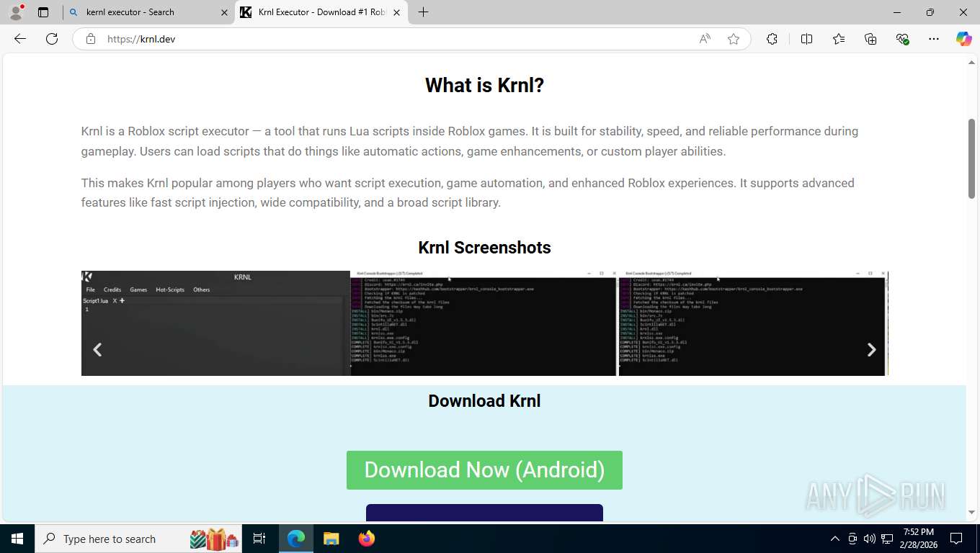Open the notification center
Screen dimensions: 980x553
coord(956,539)
